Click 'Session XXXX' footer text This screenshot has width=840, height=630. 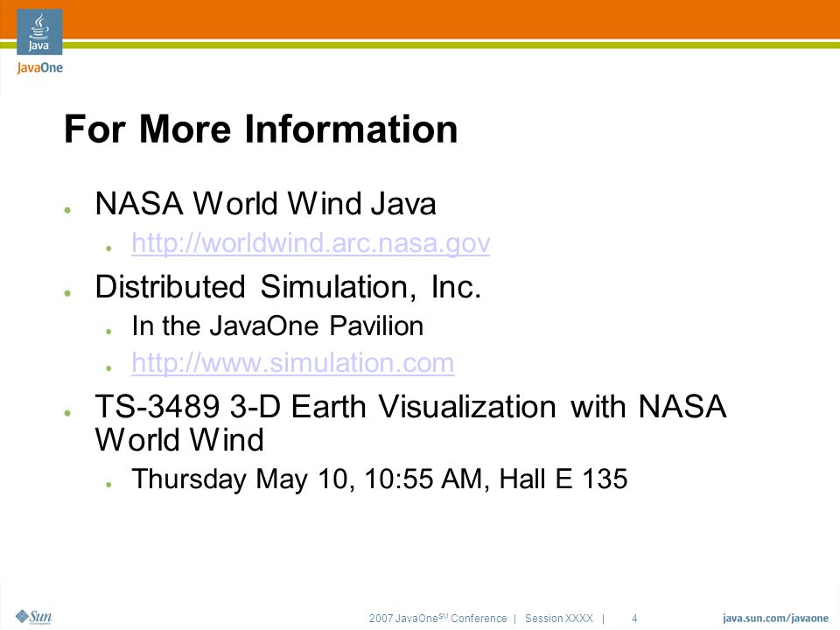tap(559, 619)
